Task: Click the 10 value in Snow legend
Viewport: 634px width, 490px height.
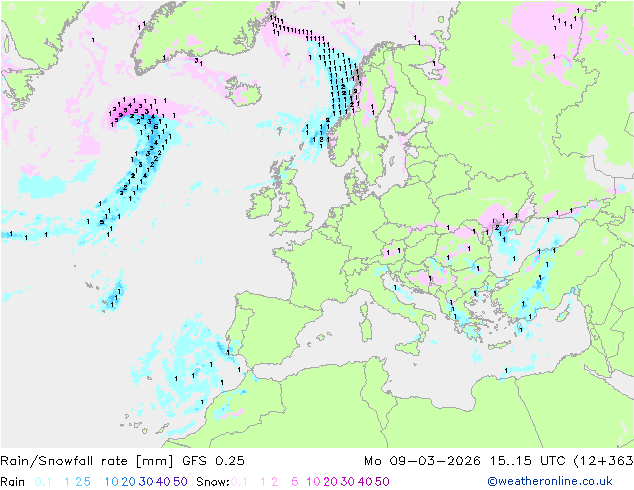Action: point(313,482)
